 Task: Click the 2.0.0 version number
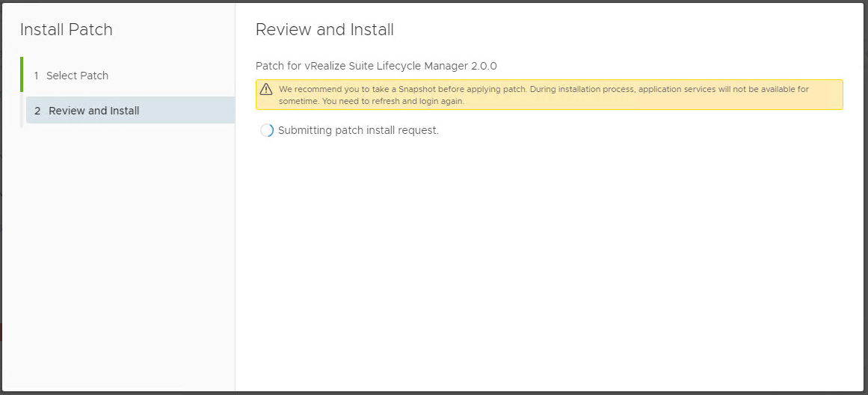coord(484,66)
